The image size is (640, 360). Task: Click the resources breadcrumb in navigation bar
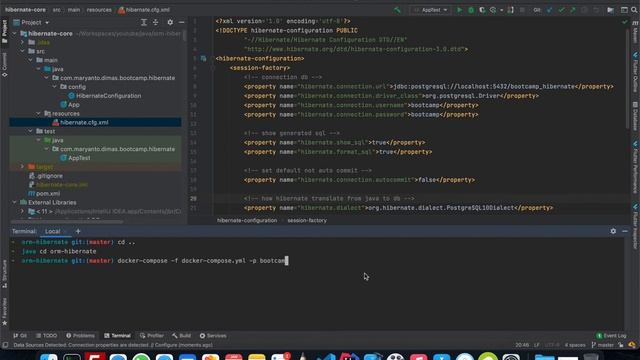click(x=99, y=10)
